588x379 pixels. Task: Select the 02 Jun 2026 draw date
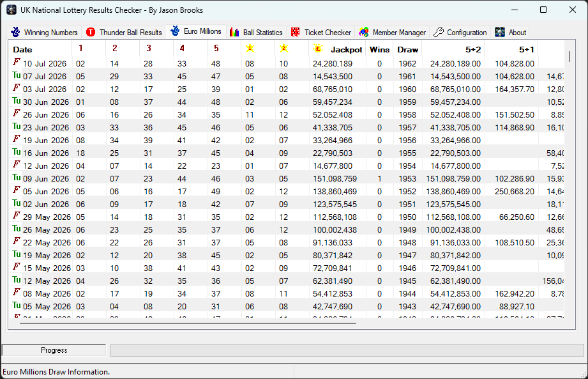pyautogui.click(x=46, y=204)
